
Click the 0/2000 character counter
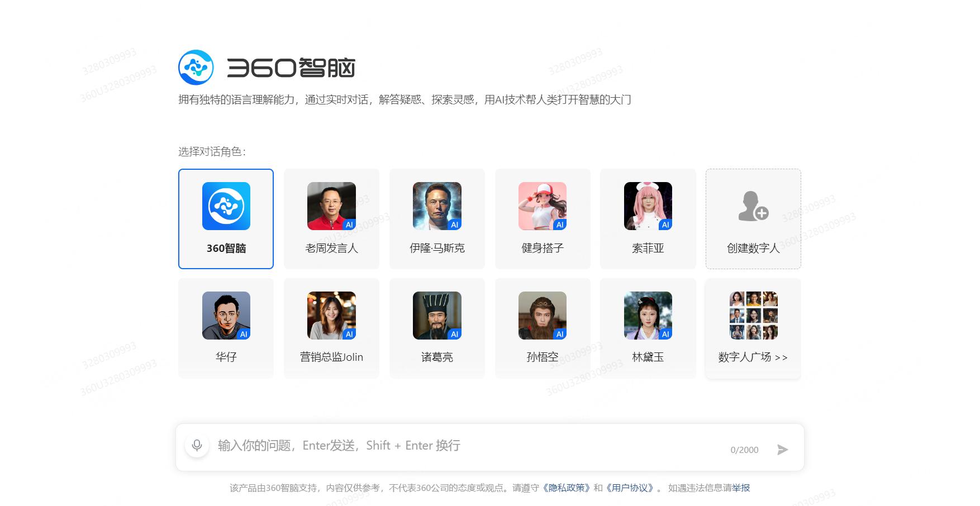pyautogui.click(x=744, y=449)
